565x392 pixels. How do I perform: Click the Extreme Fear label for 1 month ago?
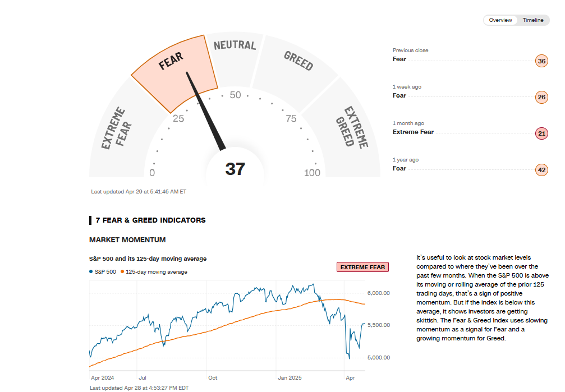tap(413, 132)
